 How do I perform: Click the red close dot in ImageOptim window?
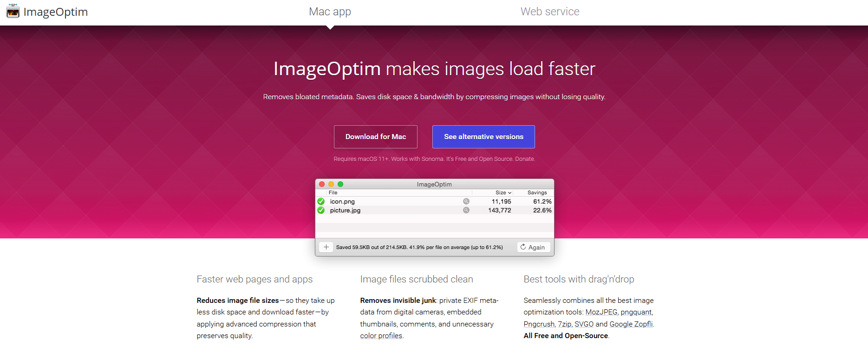click(322, 184)
